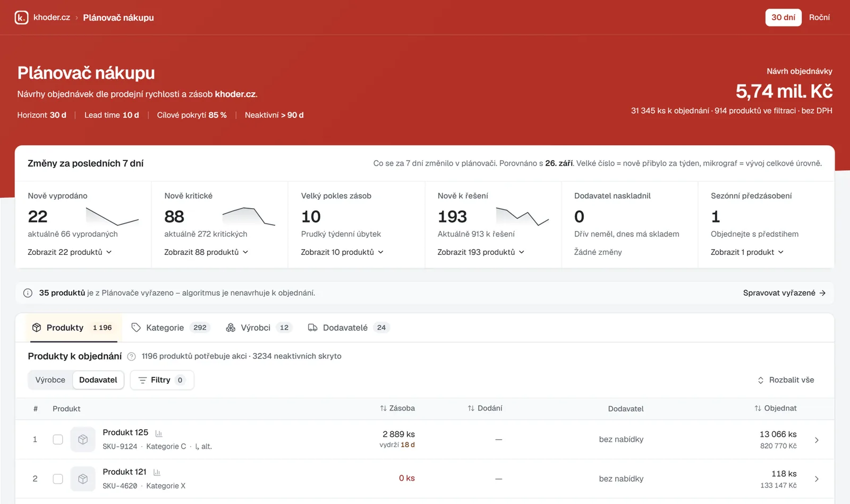850x504 pixels.
Task: Click the Produkt 121 box thumbnail
Action: coord(83,479)
